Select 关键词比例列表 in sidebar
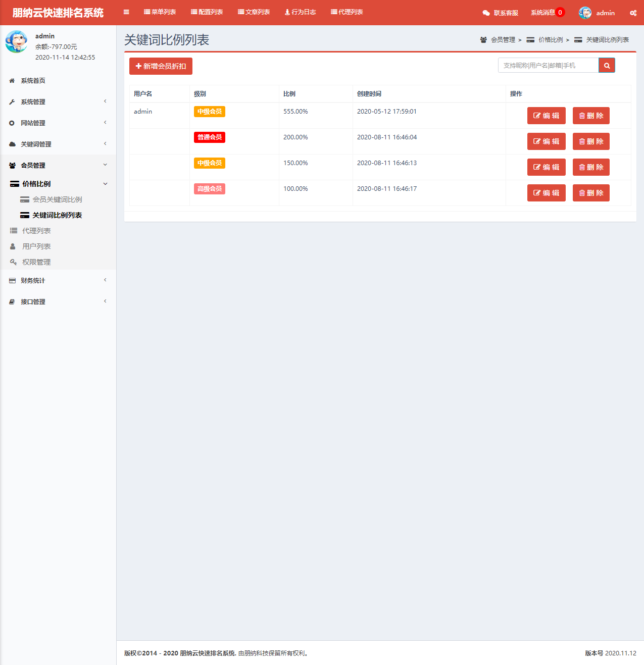The image size is (644, 665). click(57, 215)
